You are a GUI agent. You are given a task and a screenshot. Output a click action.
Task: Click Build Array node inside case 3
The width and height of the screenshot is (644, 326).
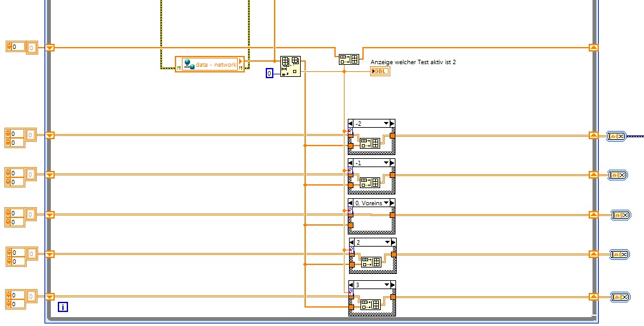[x=371, y=304]
